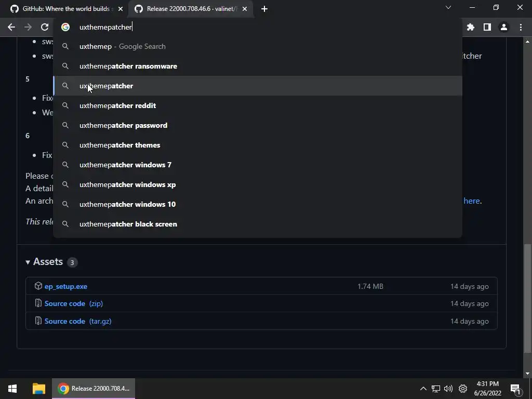532x399 pixels.
Task: Open the notification center icon
Action: [515, 389]
